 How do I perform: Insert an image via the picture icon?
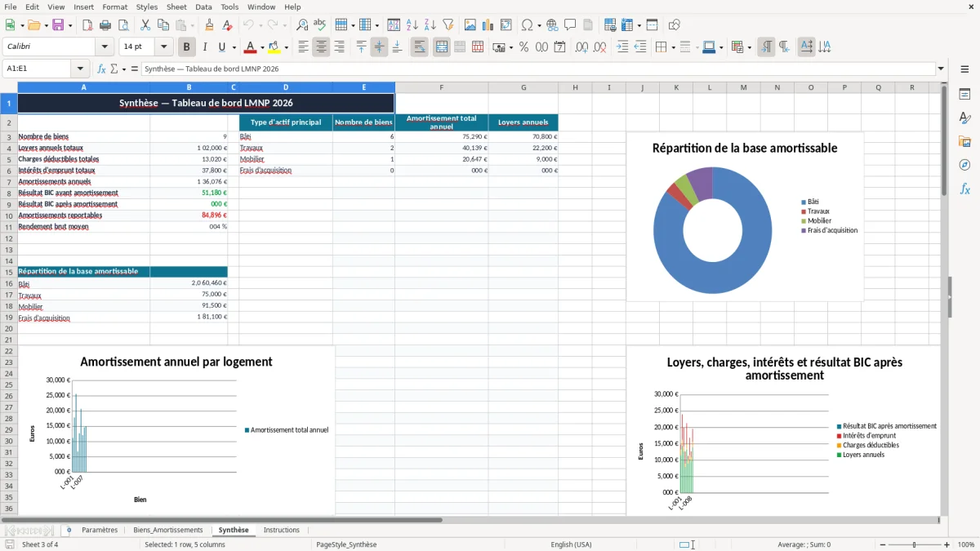[x=470, y=25]
